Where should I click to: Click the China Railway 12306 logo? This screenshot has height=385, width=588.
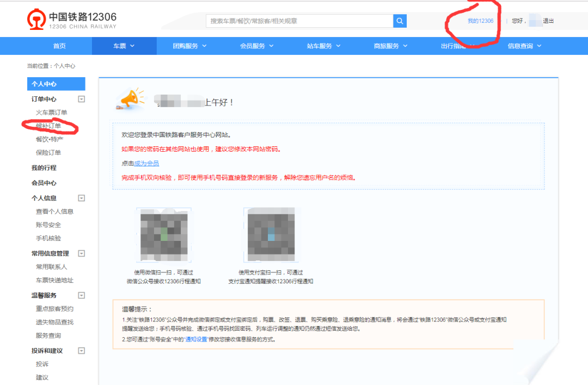click(x=72, y=20)
